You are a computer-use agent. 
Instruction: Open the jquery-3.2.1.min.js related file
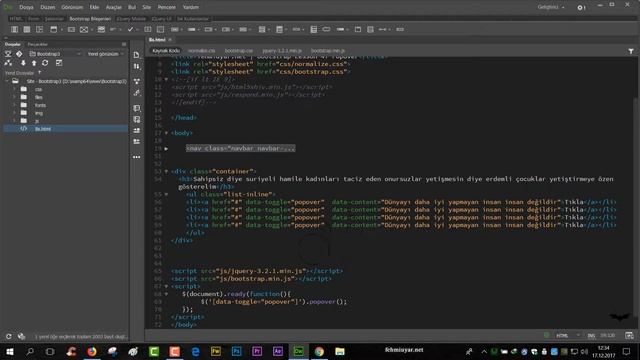coord(282,51)
